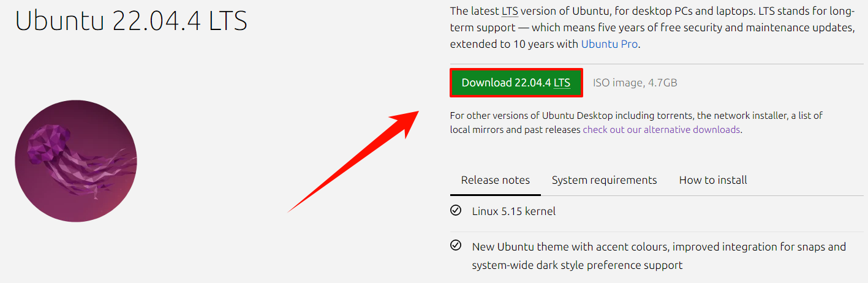Switch to the Release notes tab
Screen dimensions: 868x283
496,180
